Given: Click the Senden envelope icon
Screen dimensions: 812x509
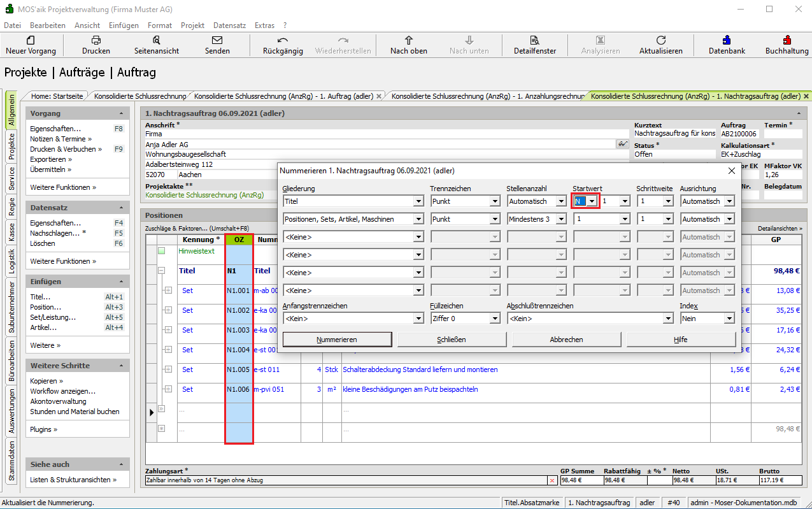Looking at the screenshot, I should (x=217, y=40).
